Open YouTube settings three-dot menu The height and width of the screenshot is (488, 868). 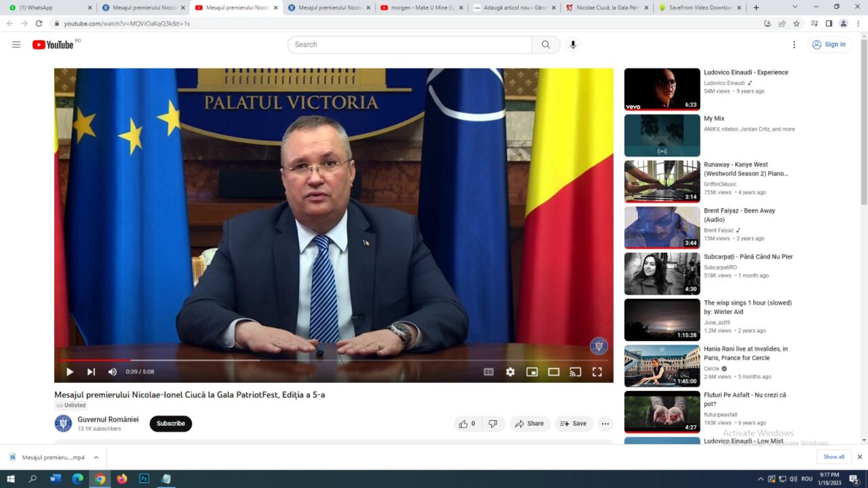[x=794, y=45]
